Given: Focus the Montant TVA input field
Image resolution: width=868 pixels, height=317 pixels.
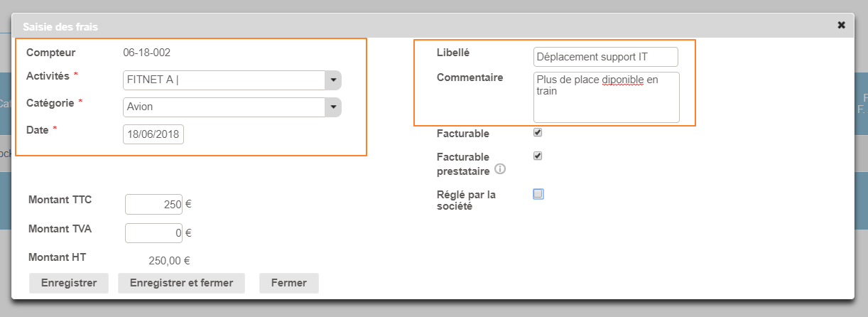Looking at the screenshot, I should tap(153, 232).
